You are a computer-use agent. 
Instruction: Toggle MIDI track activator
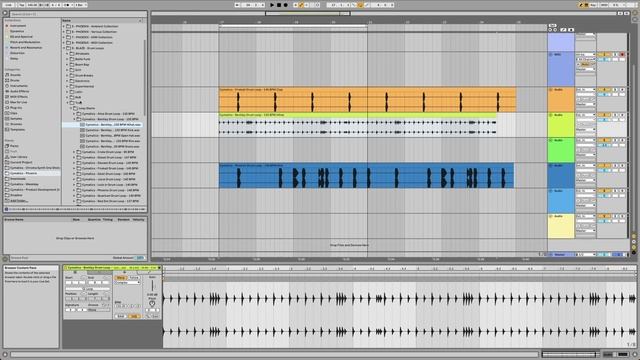[x=603, y=54]
